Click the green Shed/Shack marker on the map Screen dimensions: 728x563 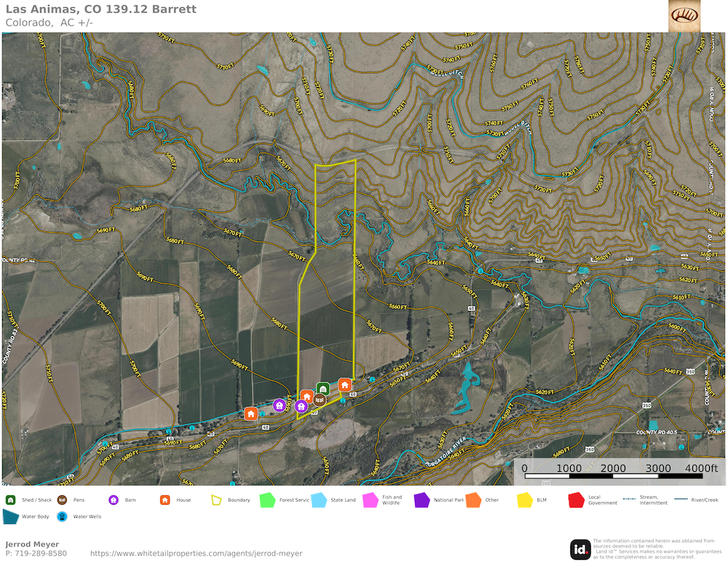click(323, 388)
